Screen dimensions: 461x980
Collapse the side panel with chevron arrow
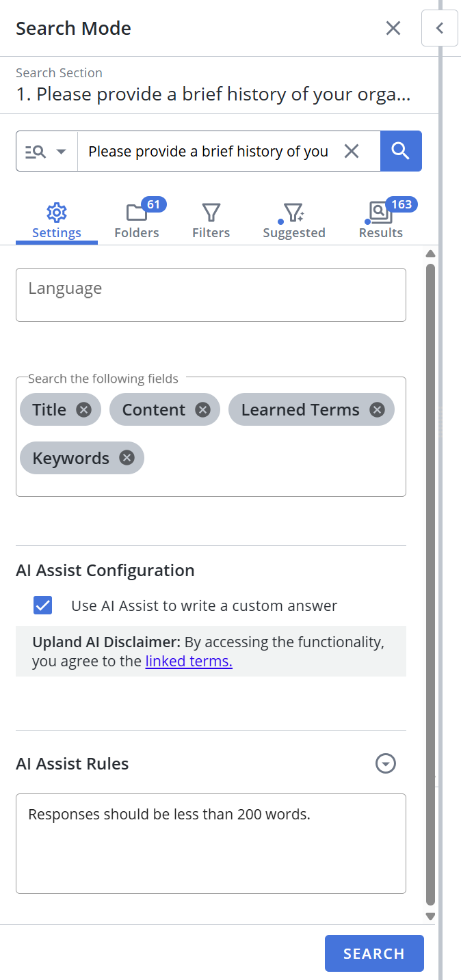point(440,28)
